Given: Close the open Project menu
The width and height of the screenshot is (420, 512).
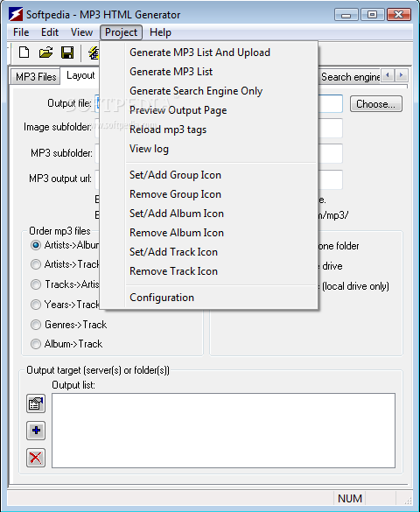Looking at the screenshot, I should (x=121, y=32).
